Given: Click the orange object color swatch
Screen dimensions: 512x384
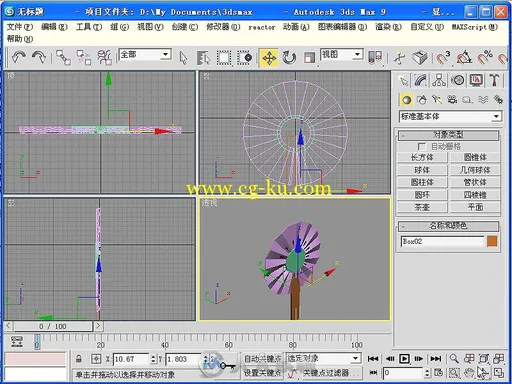Looking at the screenshot, I should [x=492, y=241].
